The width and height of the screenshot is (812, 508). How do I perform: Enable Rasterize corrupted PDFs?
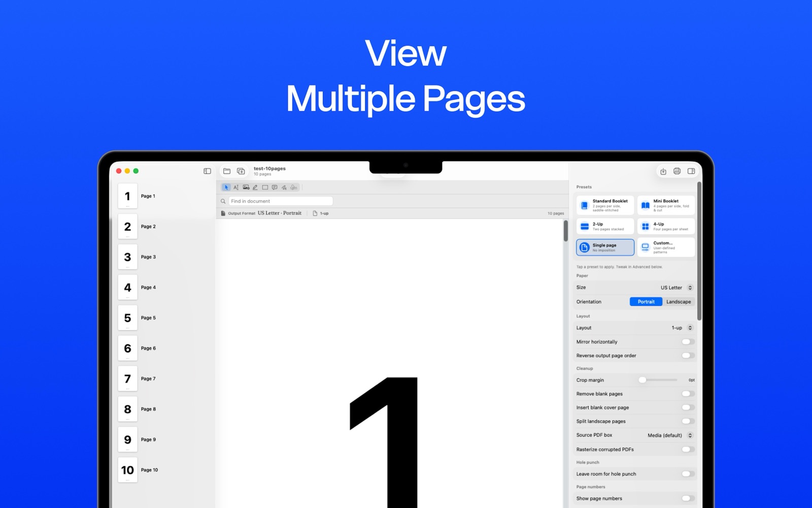(x=688, y=449)
